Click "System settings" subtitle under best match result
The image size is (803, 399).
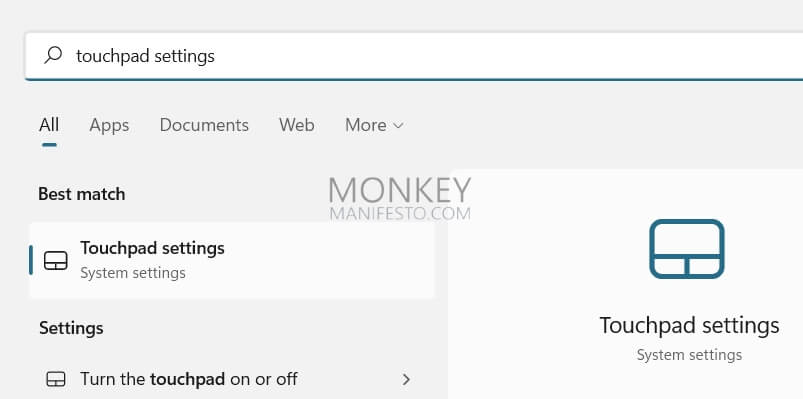pos(133,273)
